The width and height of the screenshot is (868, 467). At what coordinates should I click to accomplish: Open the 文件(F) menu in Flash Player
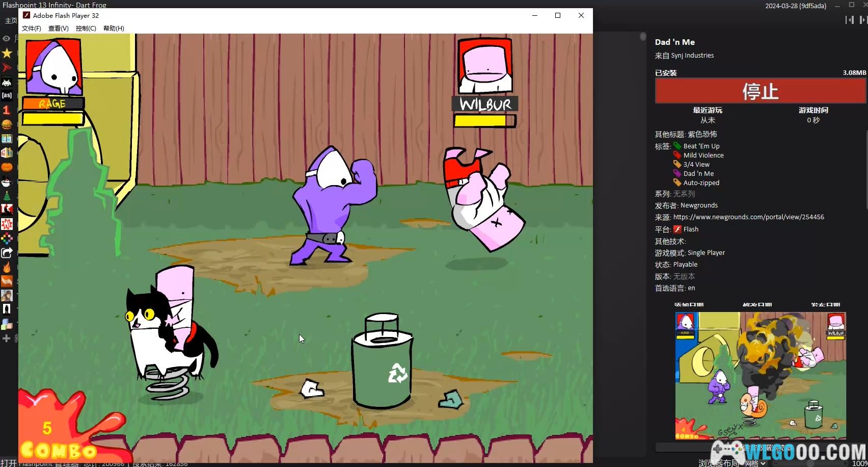pyautogui.click(x=32, y=29)
